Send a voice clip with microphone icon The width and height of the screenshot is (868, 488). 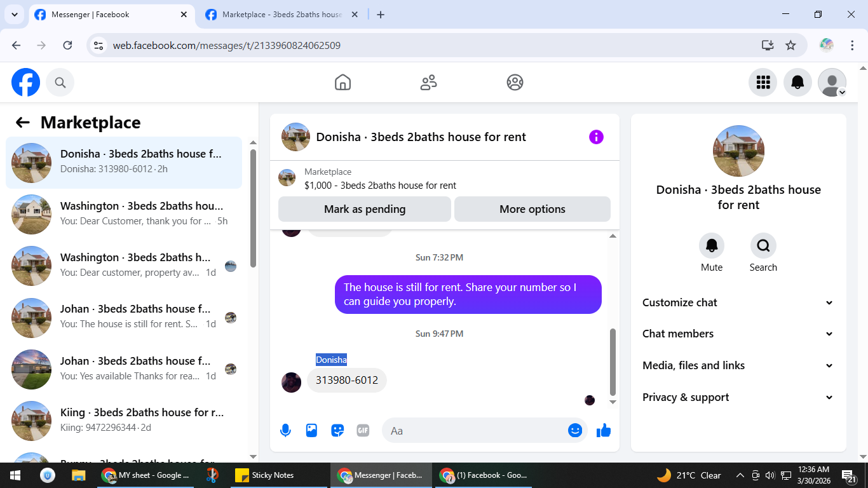285,431
